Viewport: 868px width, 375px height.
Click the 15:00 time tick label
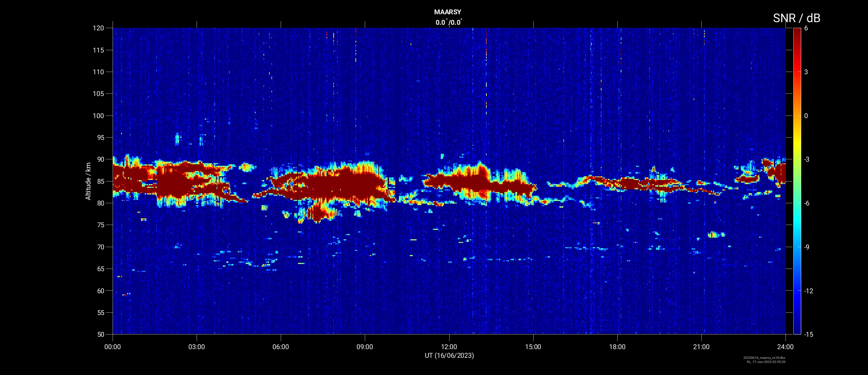point(533,347)
